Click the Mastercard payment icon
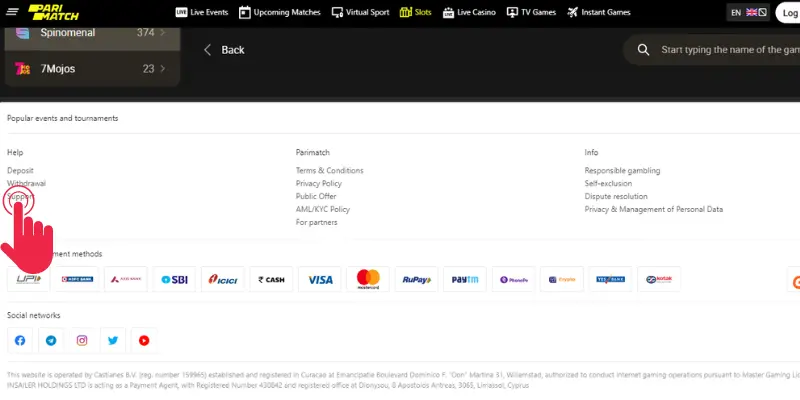Image resolution: width=800 pixels, height=400 pixels. (368, 280)
